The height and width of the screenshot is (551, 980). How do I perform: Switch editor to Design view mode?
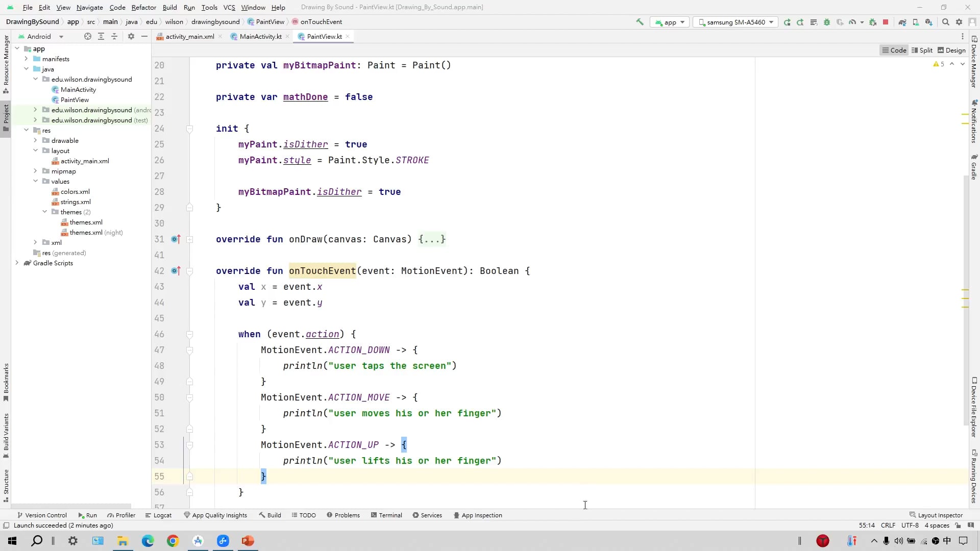tap(951, 50)
